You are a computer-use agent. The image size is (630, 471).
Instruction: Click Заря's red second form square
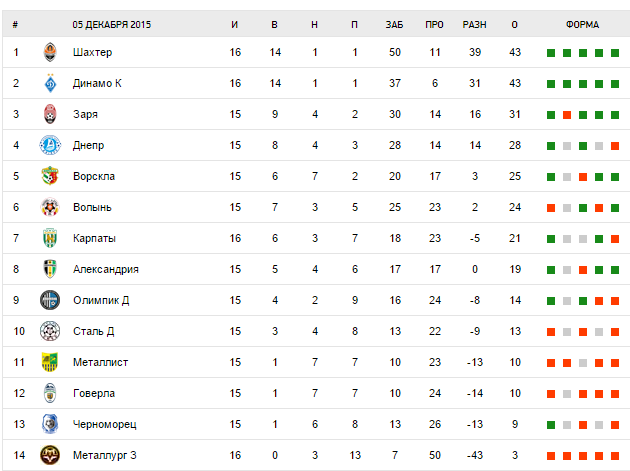tap(567, 115)
